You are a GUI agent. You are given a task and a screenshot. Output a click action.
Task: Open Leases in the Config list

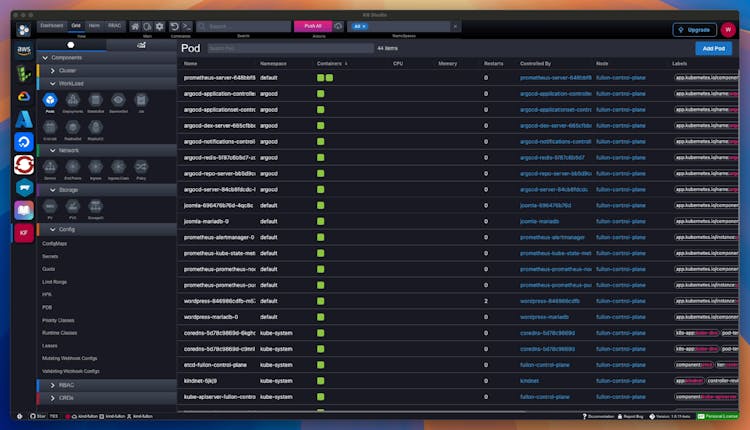pyautogui.click(x=50, y=345)
